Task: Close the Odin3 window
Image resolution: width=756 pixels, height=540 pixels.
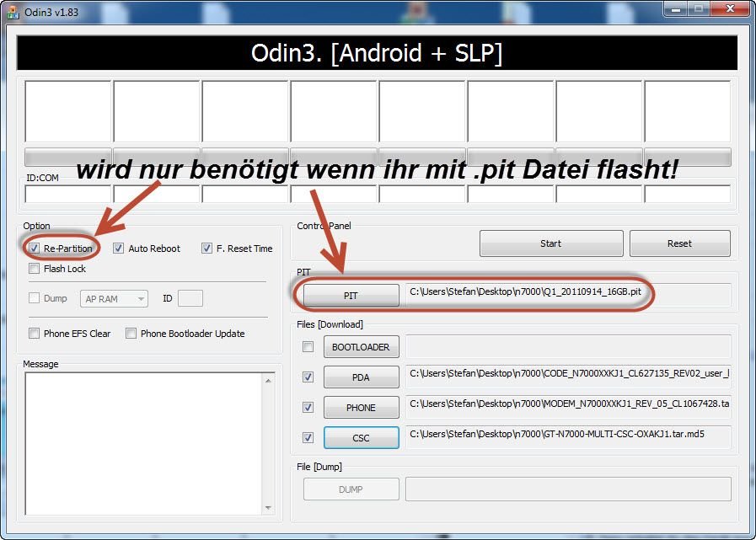Action: click(730, 9)
